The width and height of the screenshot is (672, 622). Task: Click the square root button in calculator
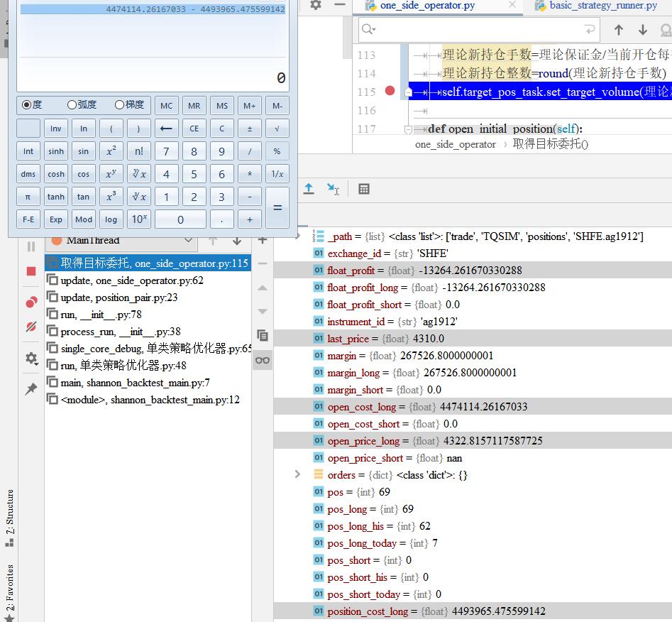(x=277, y=129)
